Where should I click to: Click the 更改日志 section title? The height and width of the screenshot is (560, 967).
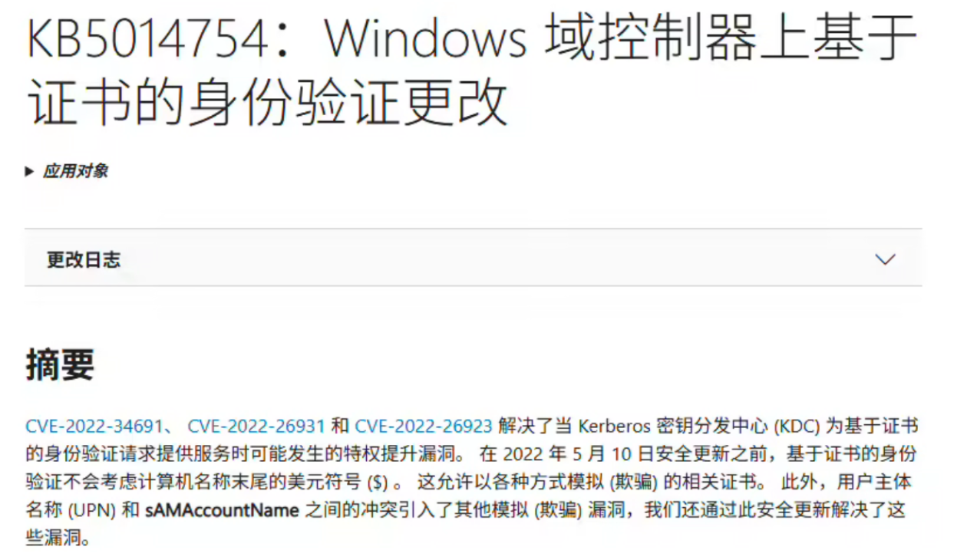84,259
